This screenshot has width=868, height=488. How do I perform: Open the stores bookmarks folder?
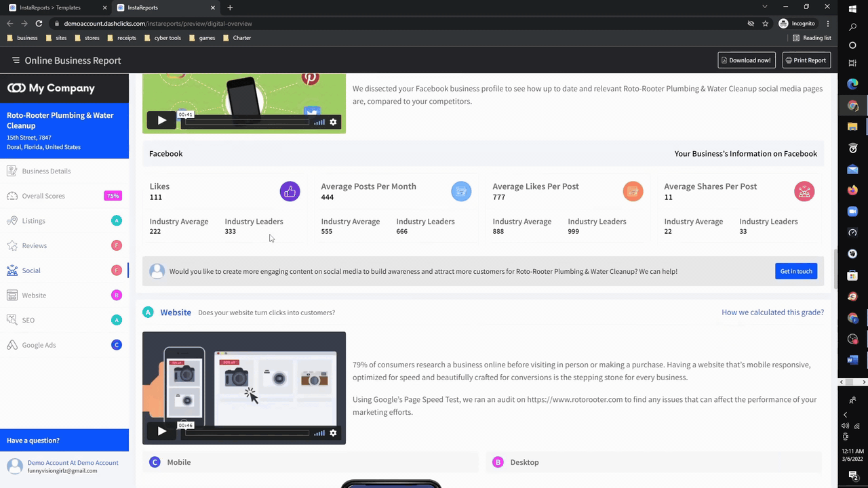(87, 38)
